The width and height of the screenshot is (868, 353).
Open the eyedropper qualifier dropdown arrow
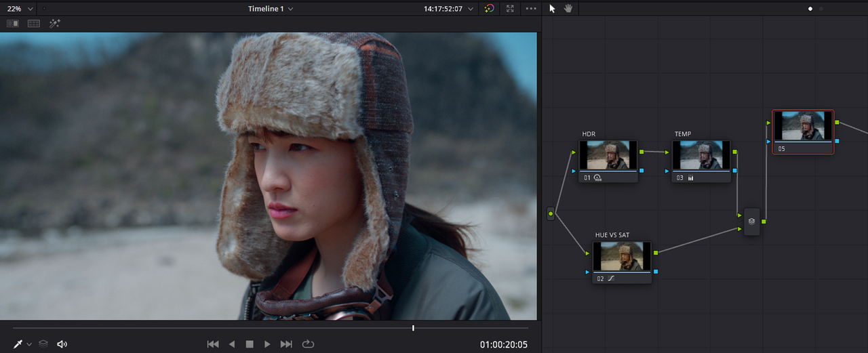[29, 345]
